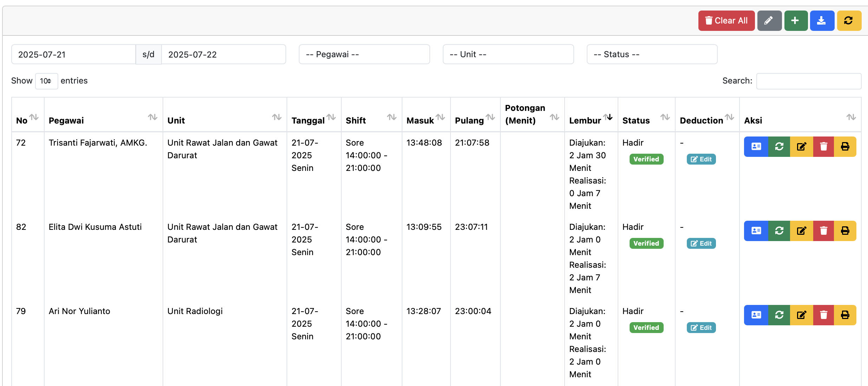Click yellow edit icon in Elita's row

point(801,231)
